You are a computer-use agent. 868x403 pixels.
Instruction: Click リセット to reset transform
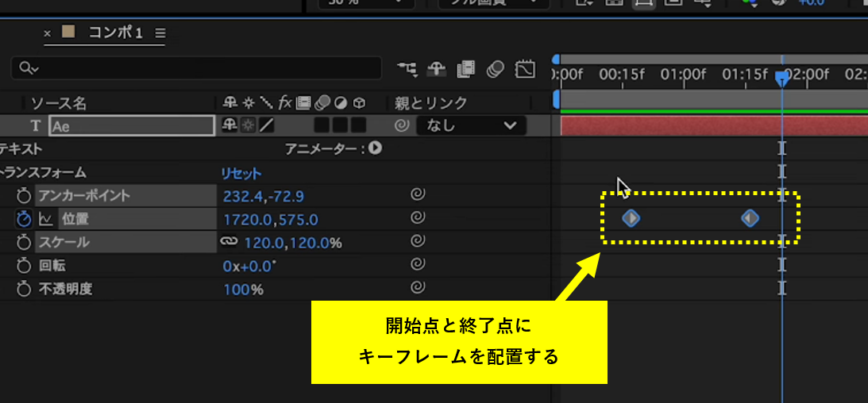[241, 173]
